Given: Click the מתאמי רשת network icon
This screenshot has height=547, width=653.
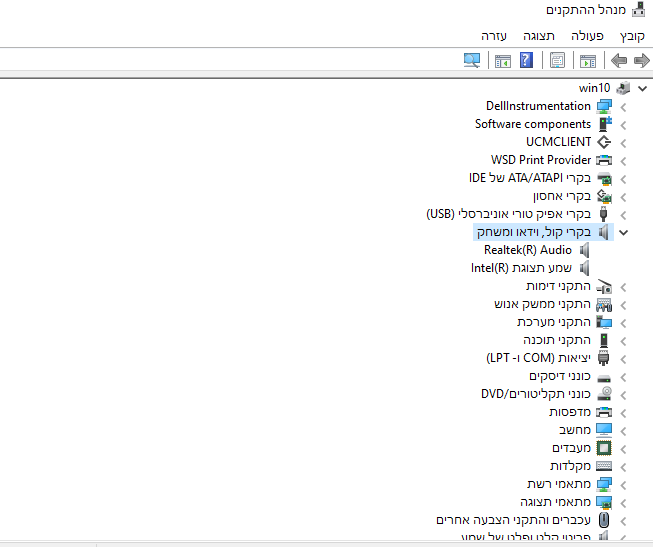Looking at the screenshot, I should 604,484.
